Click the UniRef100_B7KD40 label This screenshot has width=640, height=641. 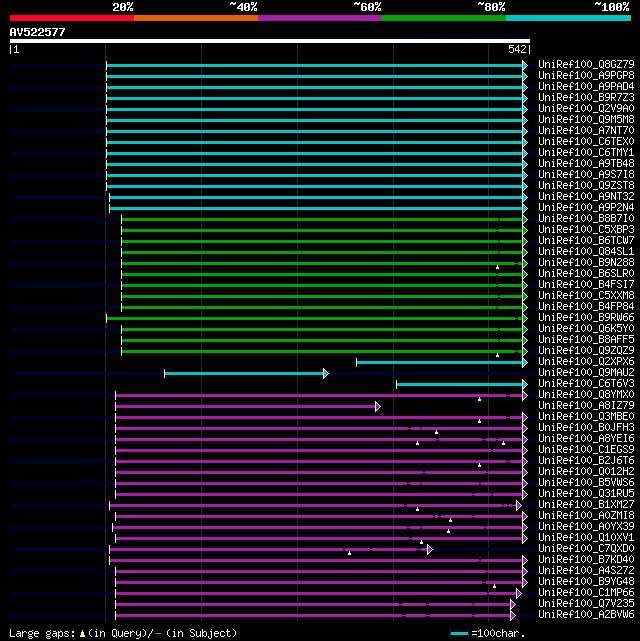pos(586,560)
